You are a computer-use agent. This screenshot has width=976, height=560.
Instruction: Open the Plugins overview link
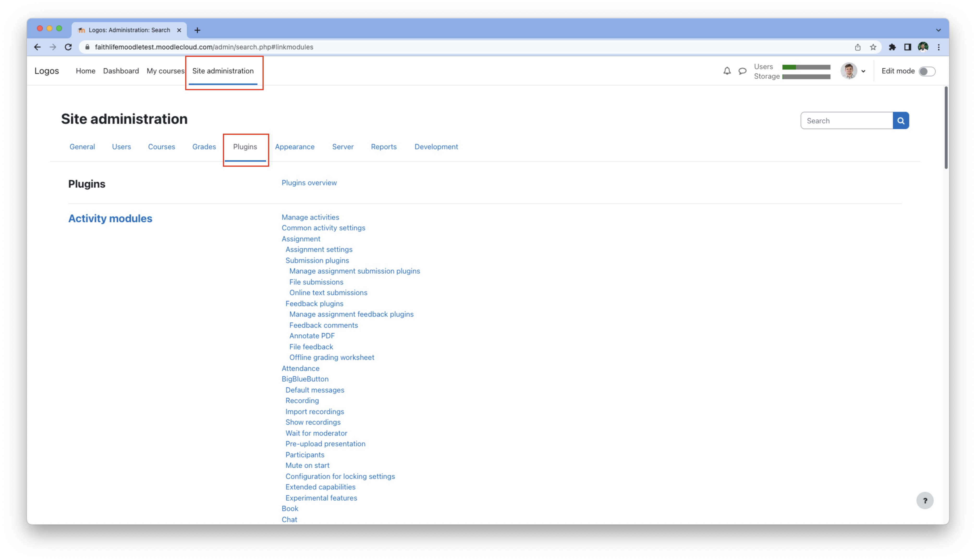[x=309, y=182]
